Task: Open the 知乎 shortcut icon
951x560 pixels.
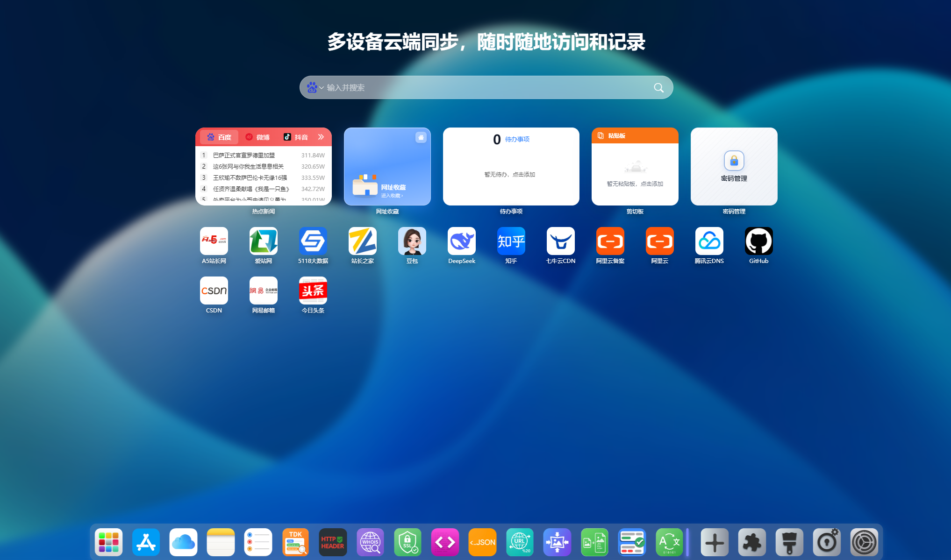Action: point(511,241)
